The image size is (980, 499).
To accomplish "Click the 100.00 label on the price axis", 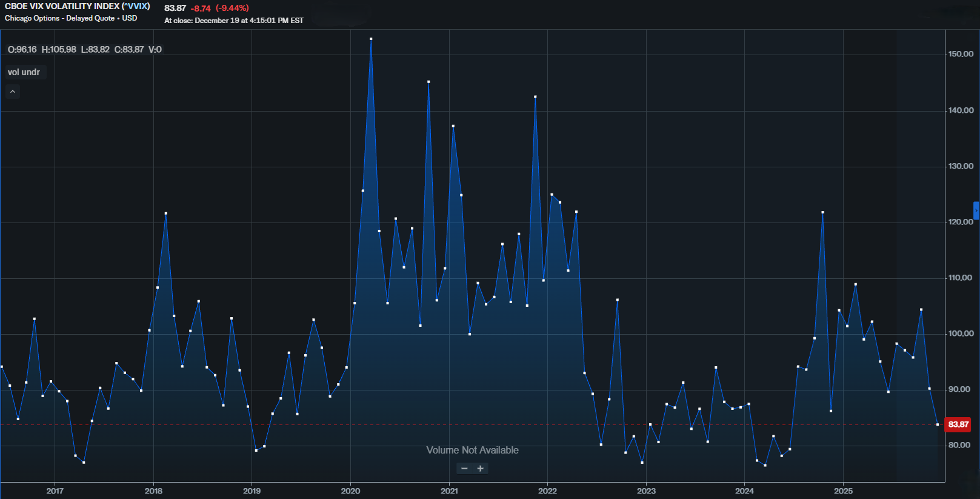I will tap(961, 333).
